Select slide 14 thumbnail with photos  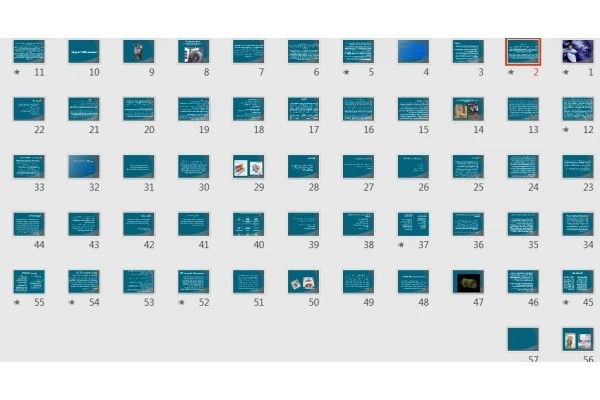pyautogui.click(x=468, y=109)
